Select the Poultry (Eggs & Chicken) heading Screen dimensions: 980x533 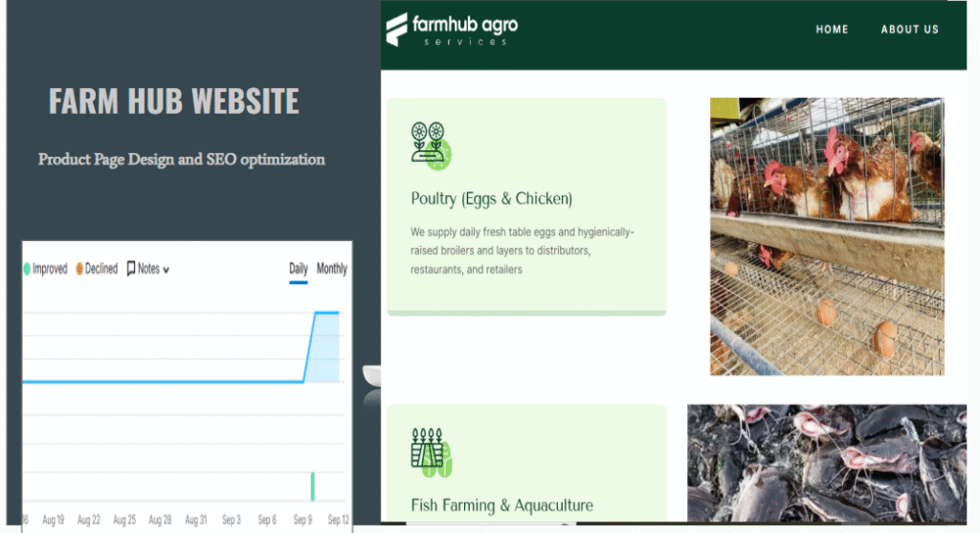tap(491, 199)
